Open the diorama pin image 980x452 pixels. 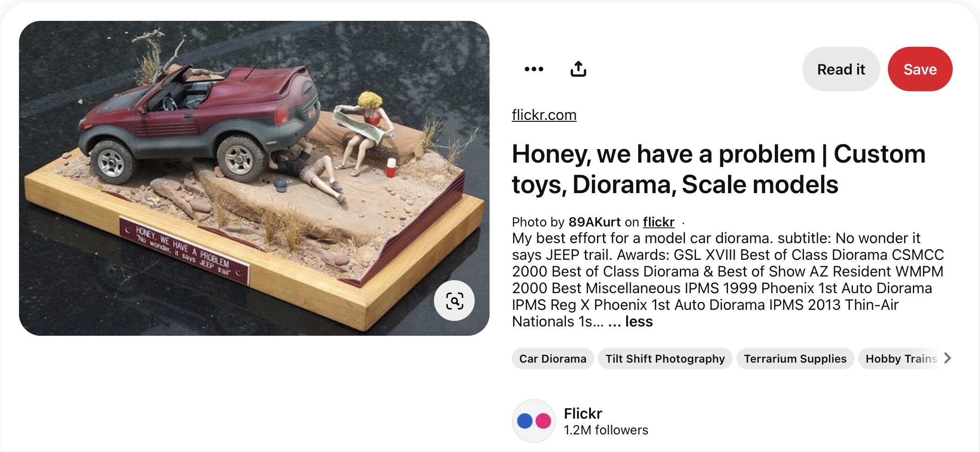[254, 178]
